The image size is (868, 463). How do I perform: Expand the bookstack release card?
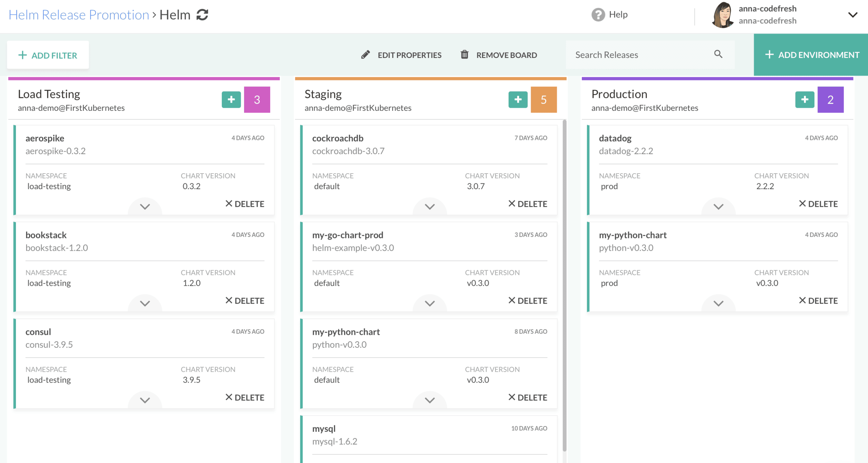point(145,303)
